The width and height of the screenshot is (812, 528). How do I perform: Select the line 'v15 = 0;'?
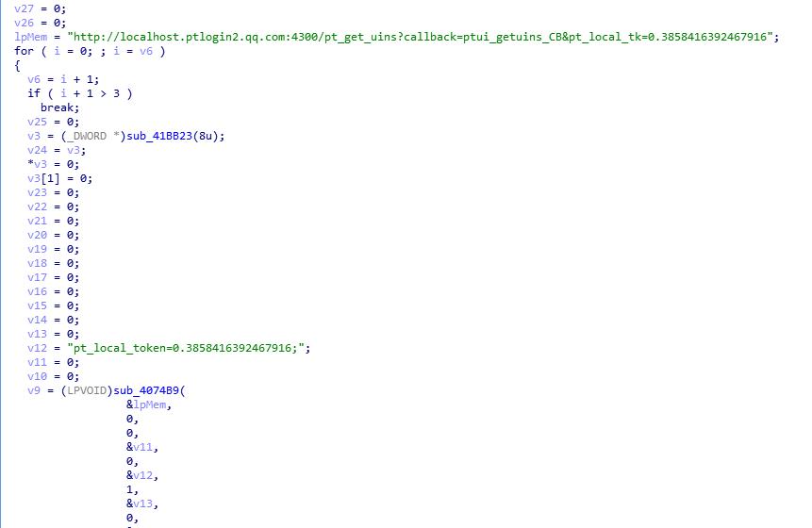[54, 305]
